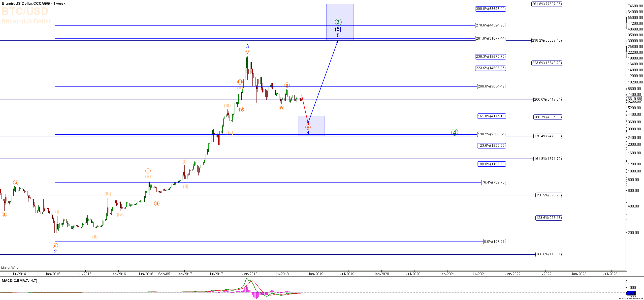Click the 100.0%(113.01) extension label
This screenshot has width=644, height=300.
click(549, 254)
